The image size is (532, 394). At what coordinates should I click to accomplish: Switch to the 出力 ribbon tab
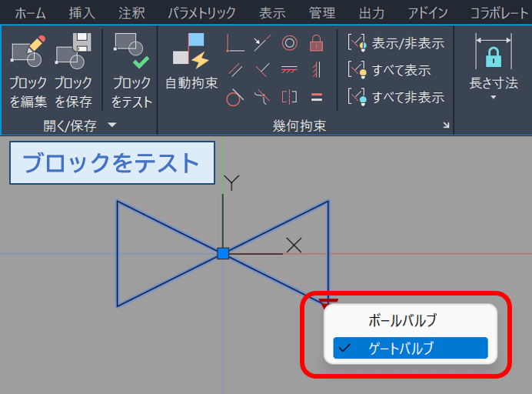click(x=372, y=14)
